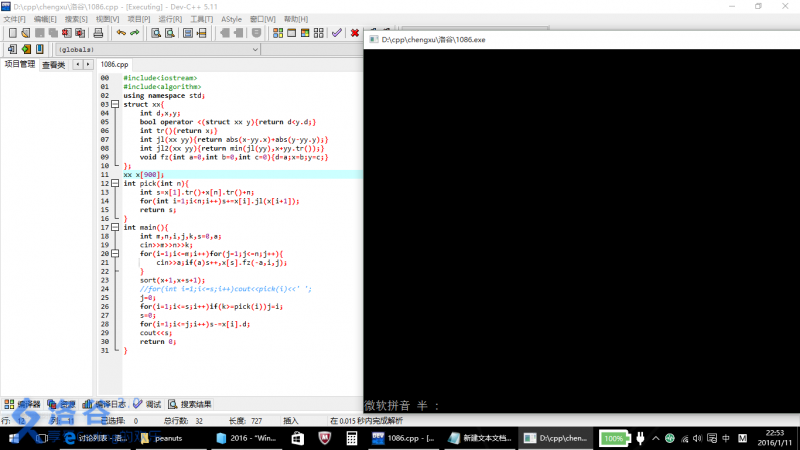Screen dimensions: 800x450
Task: Click the Windows Store taskbar icon
Action: [297, 438]
